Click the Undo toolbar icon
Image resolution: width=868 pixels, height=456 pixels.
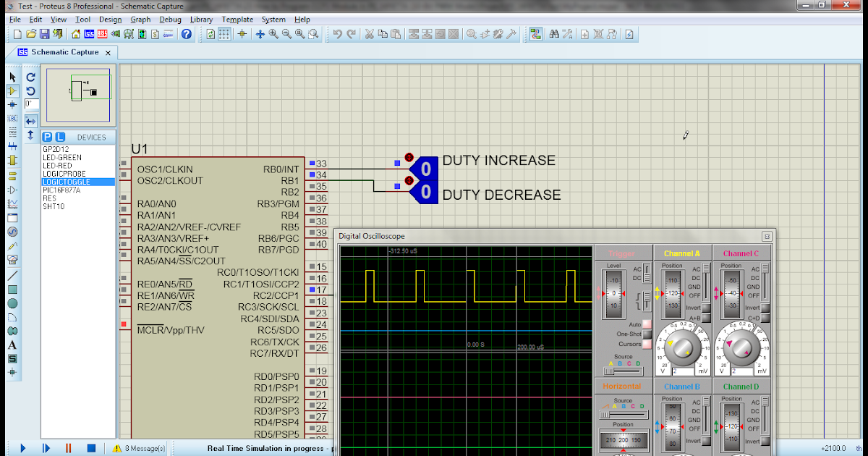tap(338, 34)
